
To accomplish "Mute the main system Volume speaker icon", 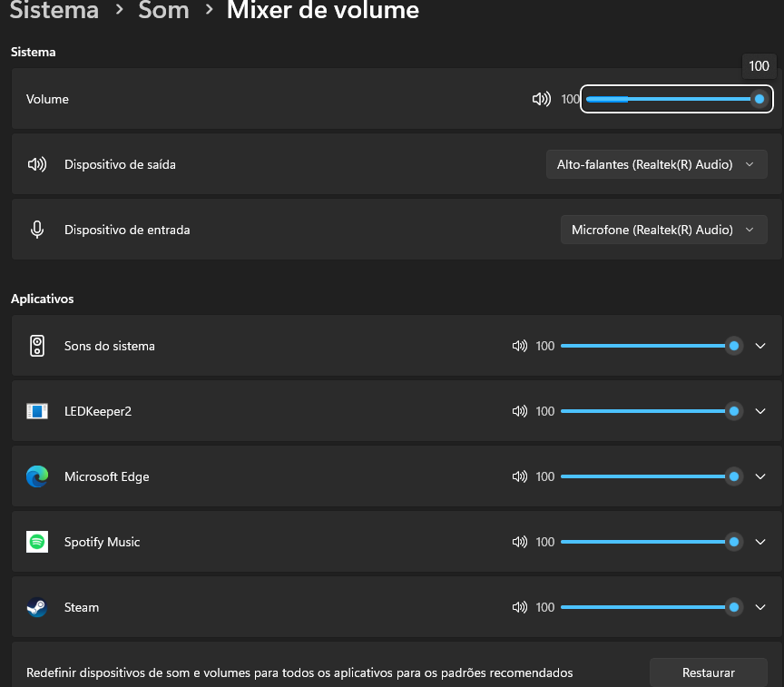I will [x=542, y=99].
